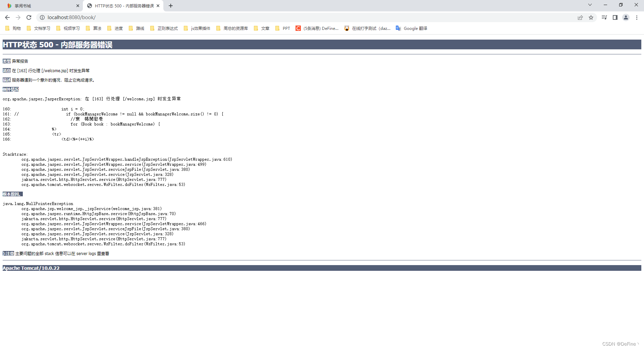
Task: Open the 周总的资源库 bookmark folder
Action: (232, 28)
